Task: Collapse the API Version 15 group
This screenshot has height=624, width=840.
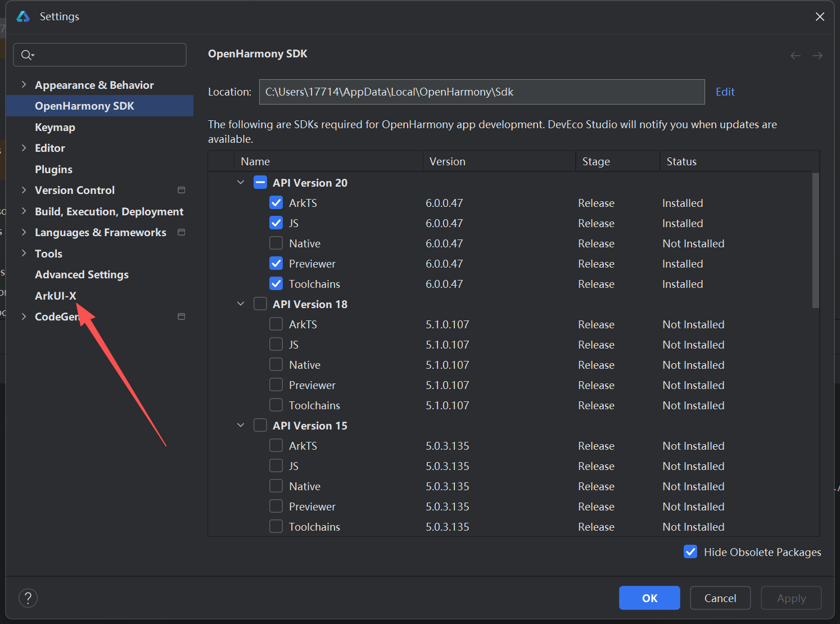Action: click(x=241, y=426)
